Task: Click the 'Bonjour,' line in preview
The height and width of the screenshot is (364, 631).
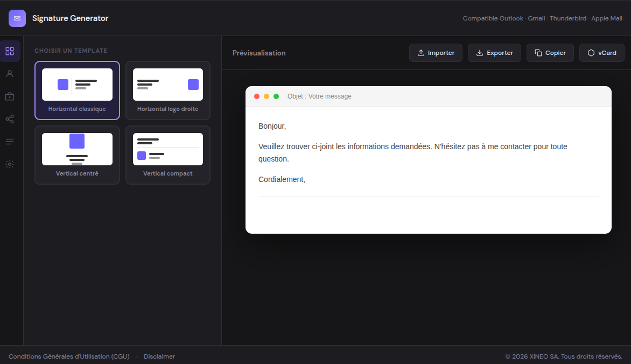Action: click(272, 126)
